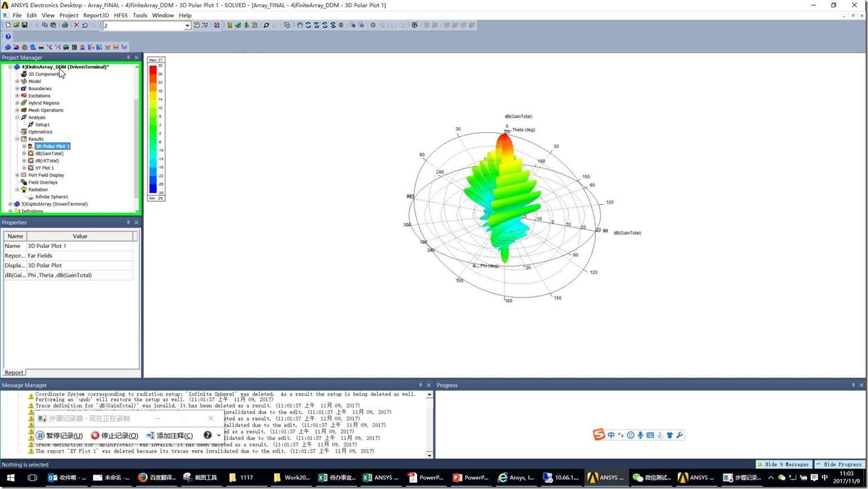
Task: Add a comment in Steps Recorder
Action: [x=169, y=435]
